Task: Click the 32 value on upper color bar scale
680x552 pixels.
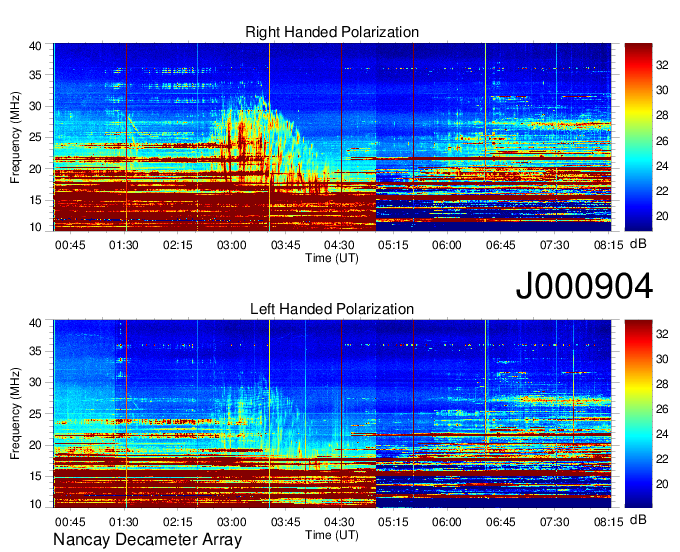Action: click(662, 65)
